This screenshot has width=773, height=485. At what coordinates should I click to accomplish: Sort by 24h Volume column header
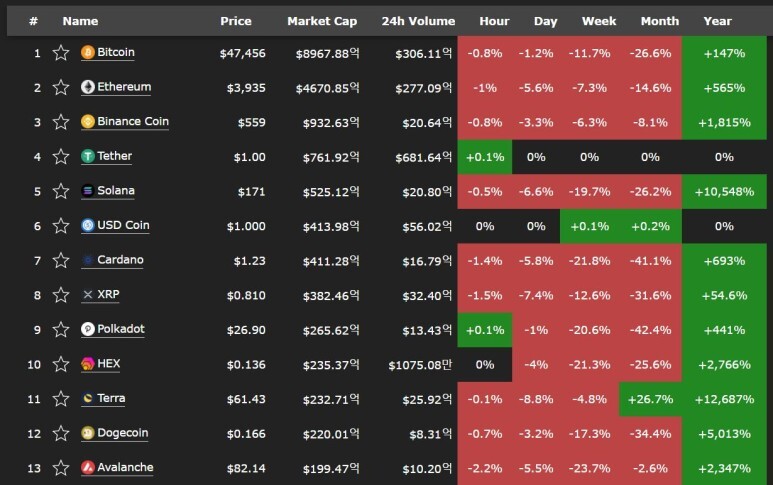coord(418,21)
